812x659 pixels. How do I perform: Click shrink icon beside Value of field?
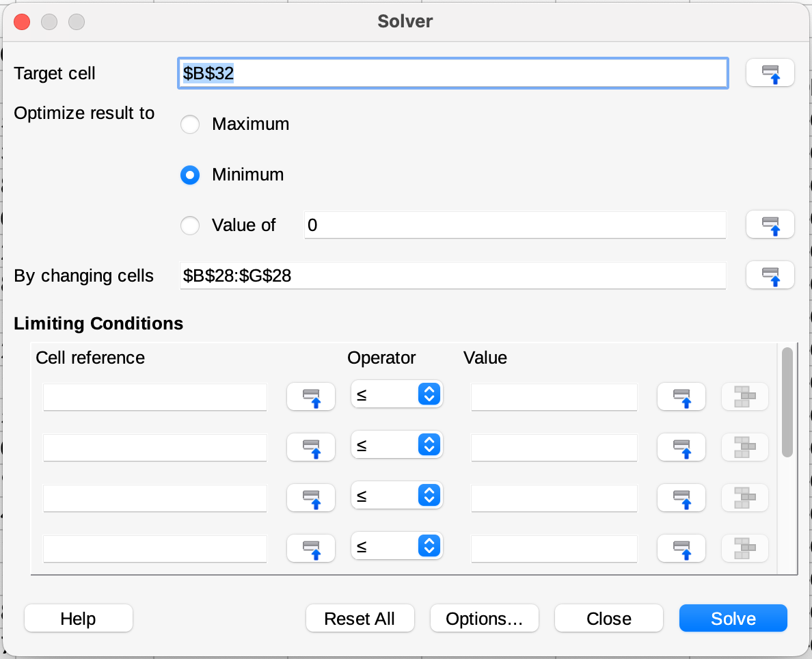tap(770, 225)
